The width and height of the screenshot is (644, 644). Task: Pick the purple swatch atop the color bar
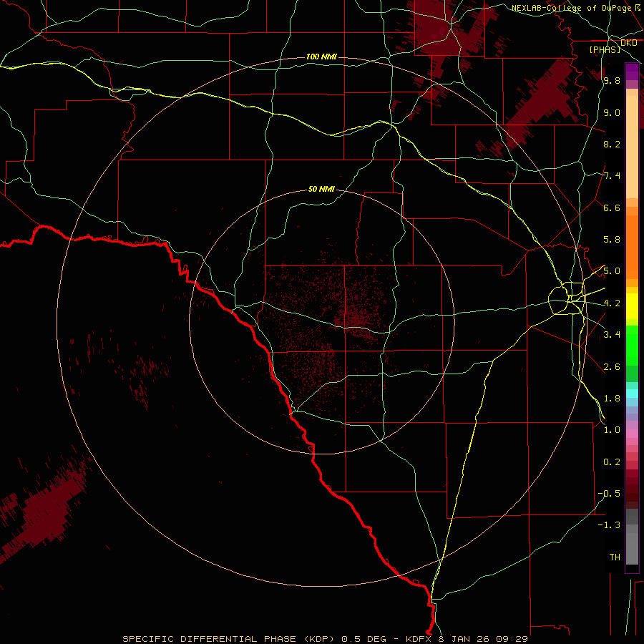632,72
